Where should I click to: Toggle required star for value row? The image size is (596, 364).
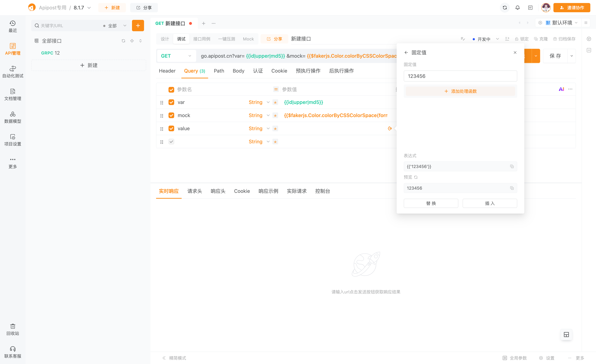point(275,129)
